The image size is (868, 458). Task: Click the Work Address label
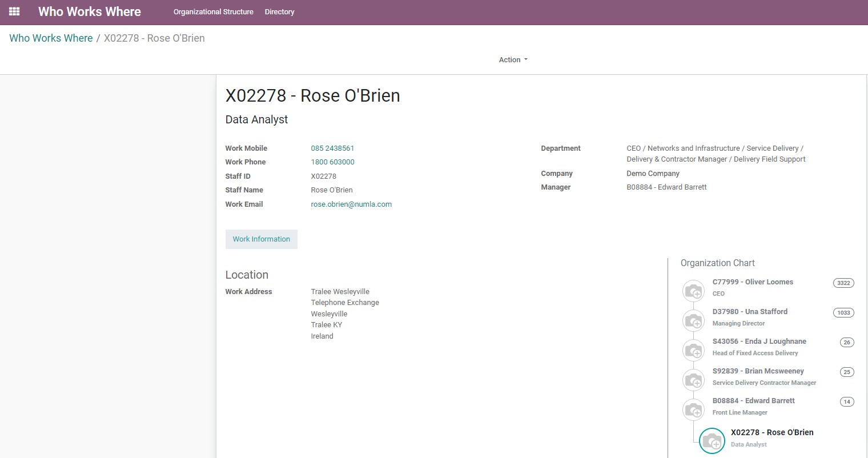pyautogui.click(x=248, y=292)
